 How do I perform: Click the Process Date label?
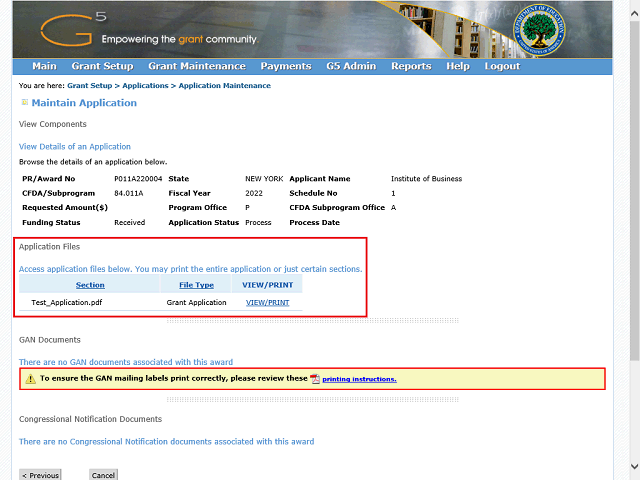(314, 222)
